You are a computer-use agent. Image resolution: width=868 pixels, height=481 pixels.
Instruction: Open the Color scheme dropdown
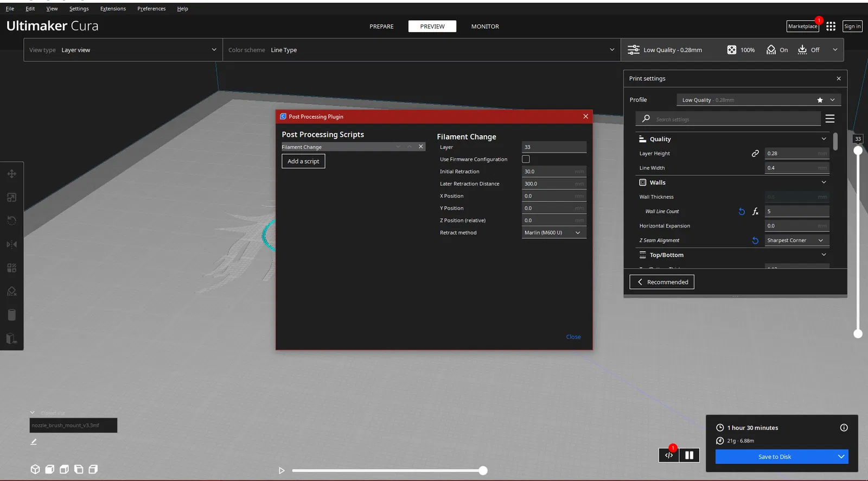[422, 50]
